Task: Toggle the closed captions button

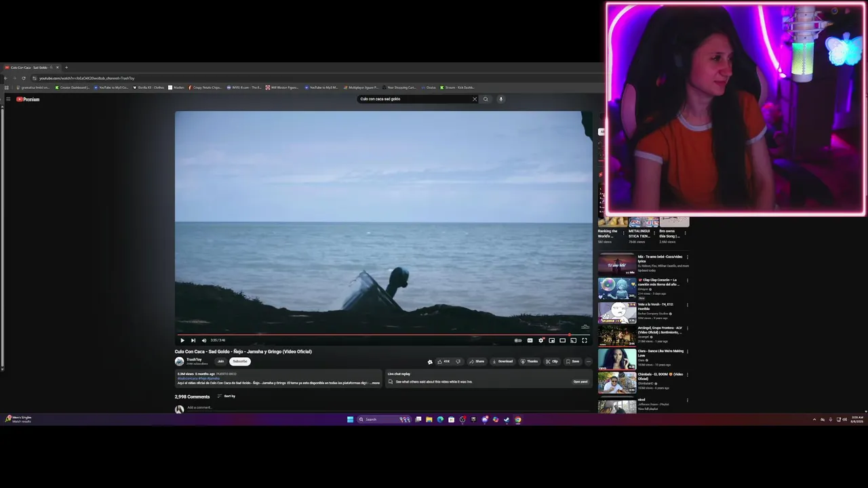Action: pos(530,340)
